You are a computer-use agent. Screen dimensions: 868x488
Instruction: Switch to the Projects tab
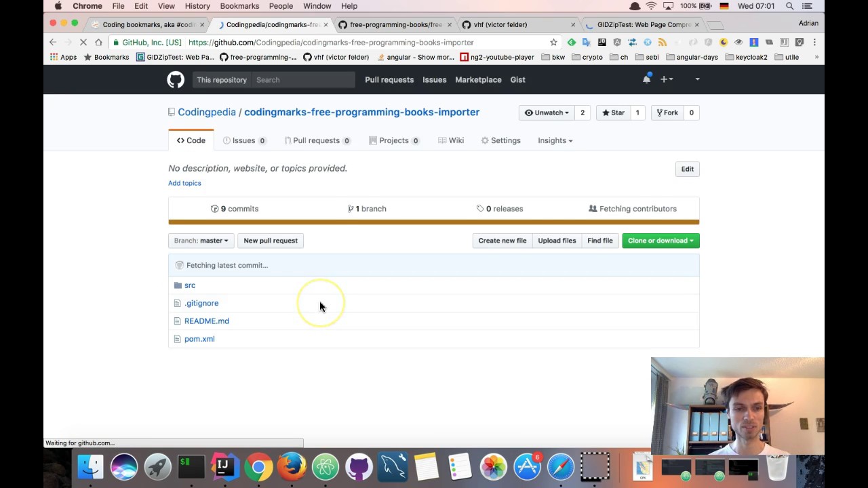(x=394, y=140)
